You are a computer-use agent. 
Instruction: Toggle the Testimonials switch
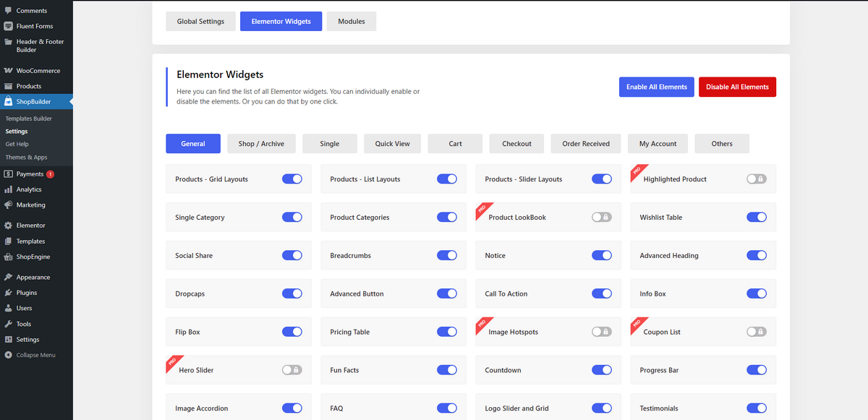[x=757, y=408]
